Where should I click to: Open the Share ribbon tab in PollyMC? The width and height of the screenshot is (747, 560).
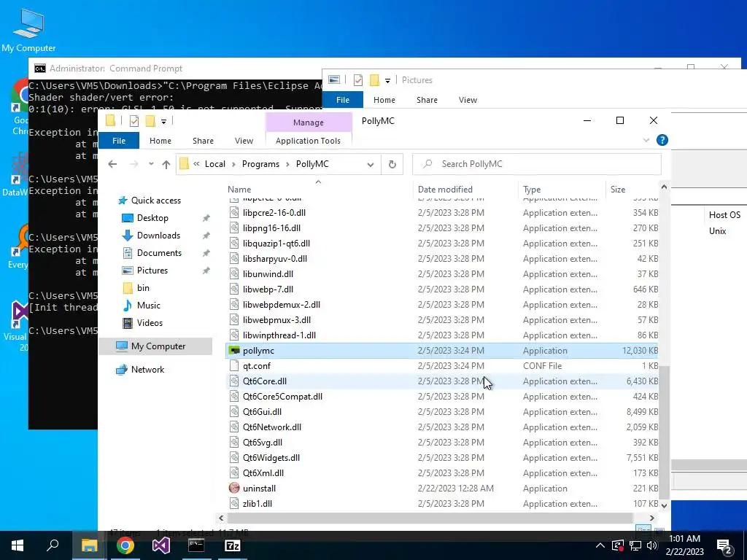point(203,141)
